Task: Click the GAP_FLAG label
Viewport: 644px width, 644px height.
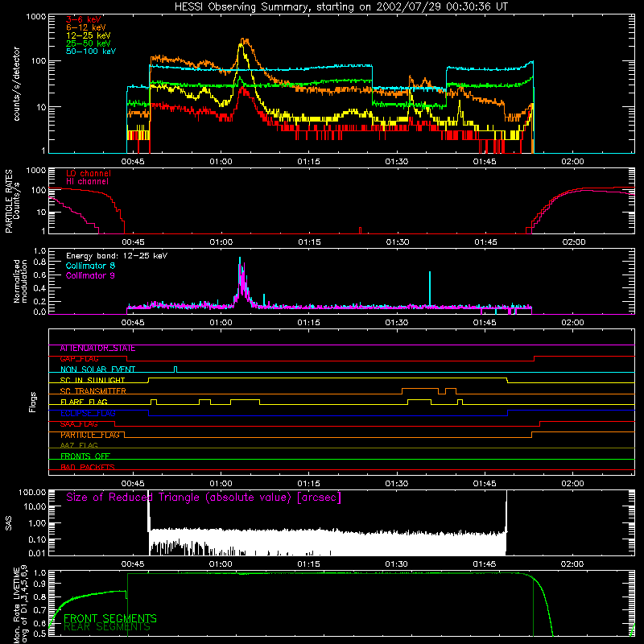Action: tap(79, 359)
